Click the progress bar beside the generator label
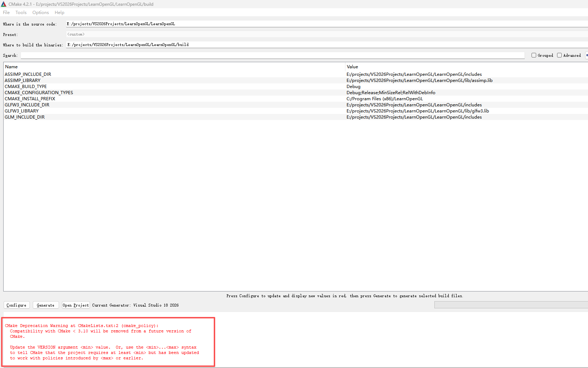The image size is (588, 368). click(511, 305)
